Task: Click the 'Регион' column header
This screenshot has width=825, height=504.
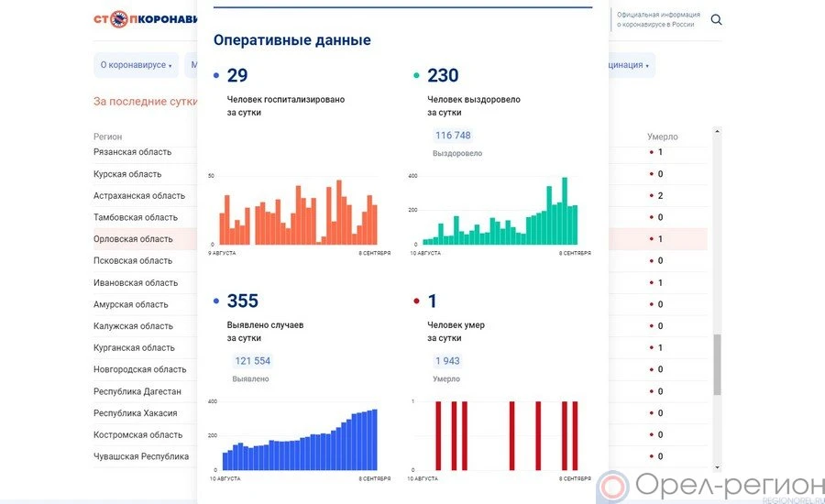Action: (107, 137)
